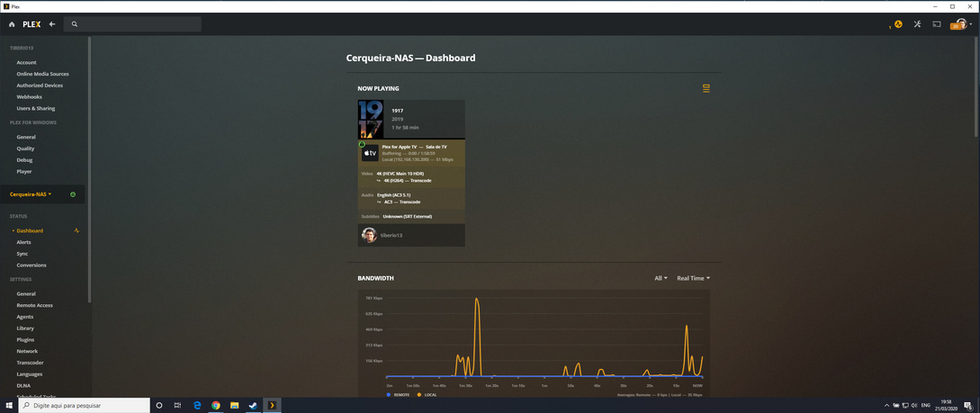Open Agents settings
This screenshot has height=413, width=980.
coord(25,317)
